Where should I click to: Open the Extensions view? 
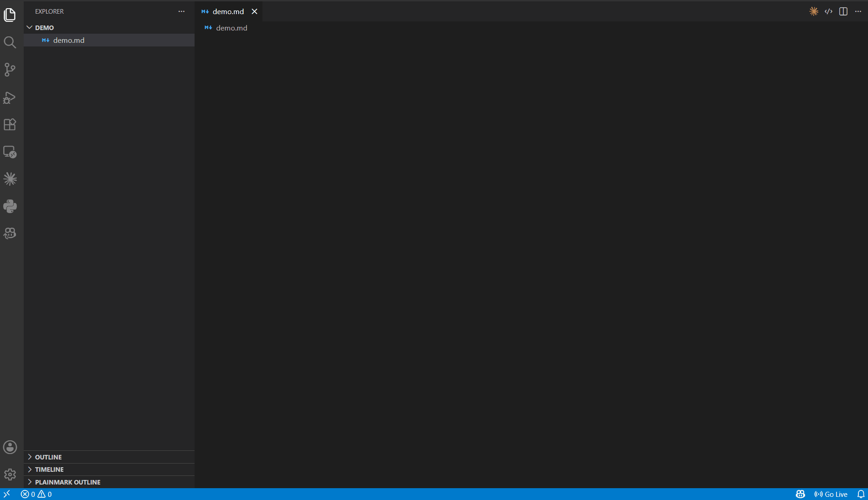click(x=10, y=124)
